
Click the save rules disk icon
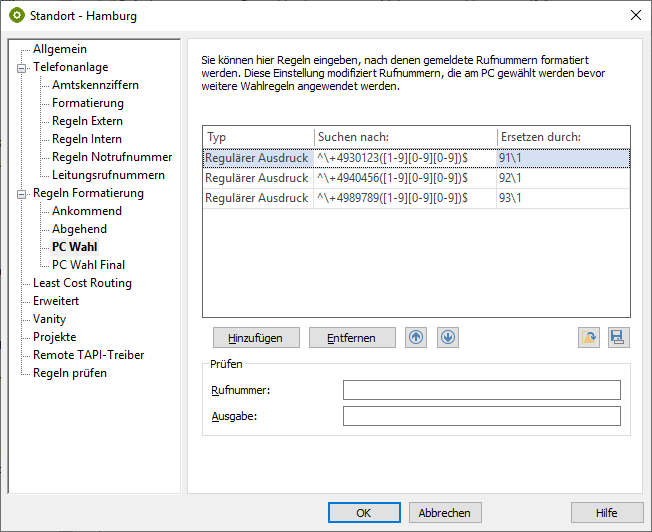click(x=619, y=338)
